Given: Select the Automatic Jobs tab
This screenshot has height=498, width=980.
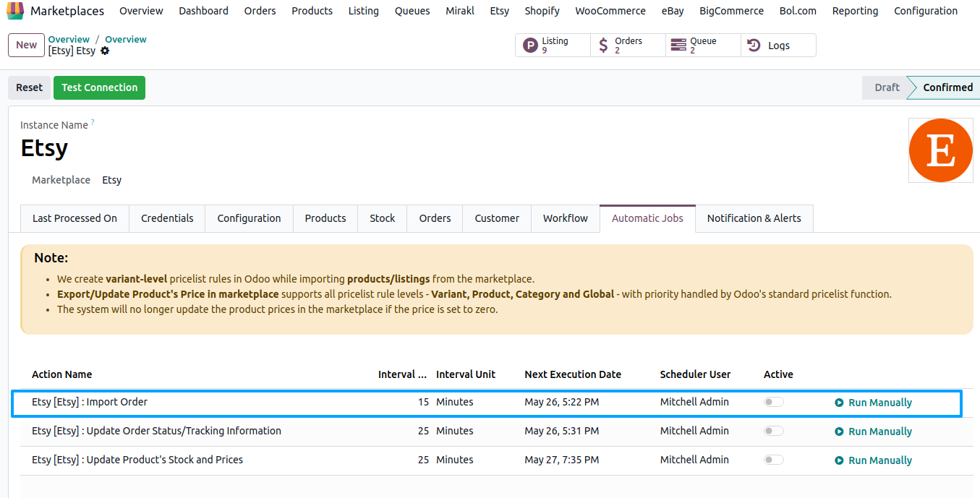Looking at the screenshot, I should point(647,218).
